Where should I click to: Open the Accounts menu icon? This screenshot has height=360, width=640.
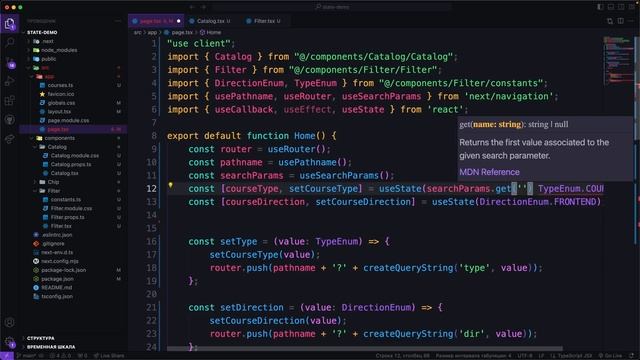click(x=9, y=322)
